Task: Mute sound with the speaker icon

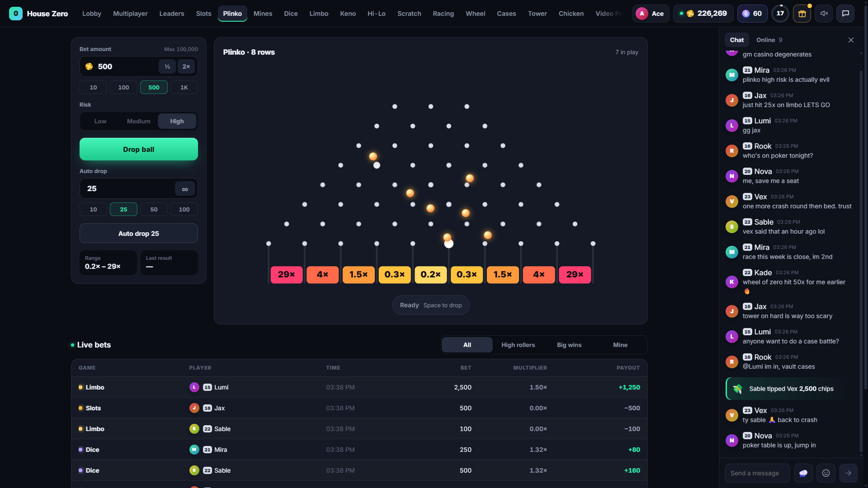Action: click(x=824, y=14)
